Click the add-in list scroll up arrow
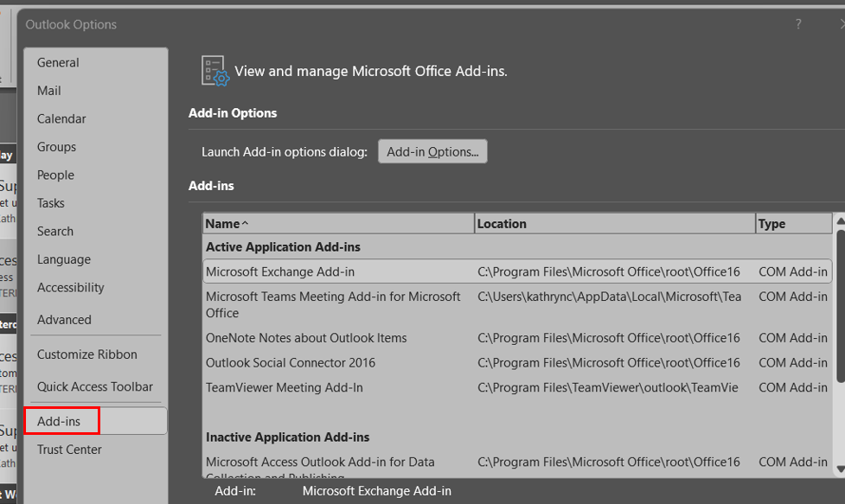The image size is (845, 504). click(x=840, y=220)
